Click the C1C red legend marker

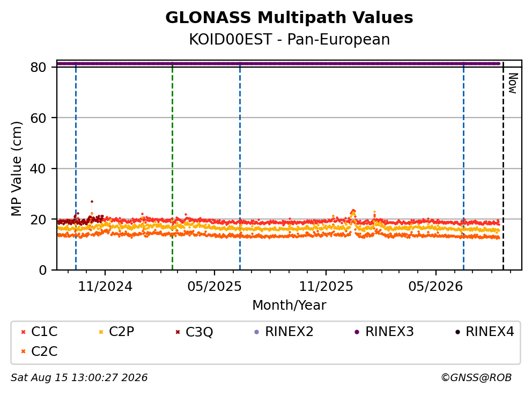(x=24, y=332)
